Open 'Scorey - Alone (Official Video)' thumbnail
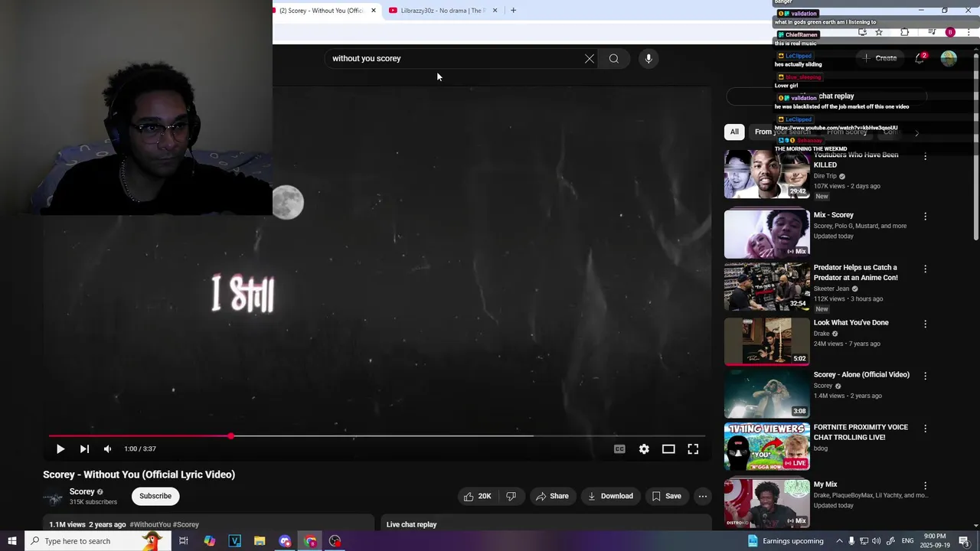The width and height of the screenshot is (980, 551). (x=766, y=394)
